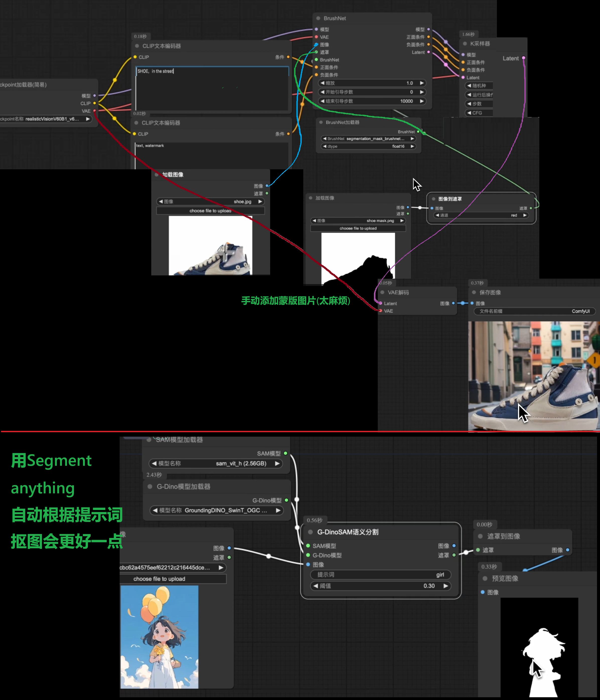Collapse the G-DinoSAM语义分割 node via its dot
Screen dimensions: 600x700
tap(310, 532)
